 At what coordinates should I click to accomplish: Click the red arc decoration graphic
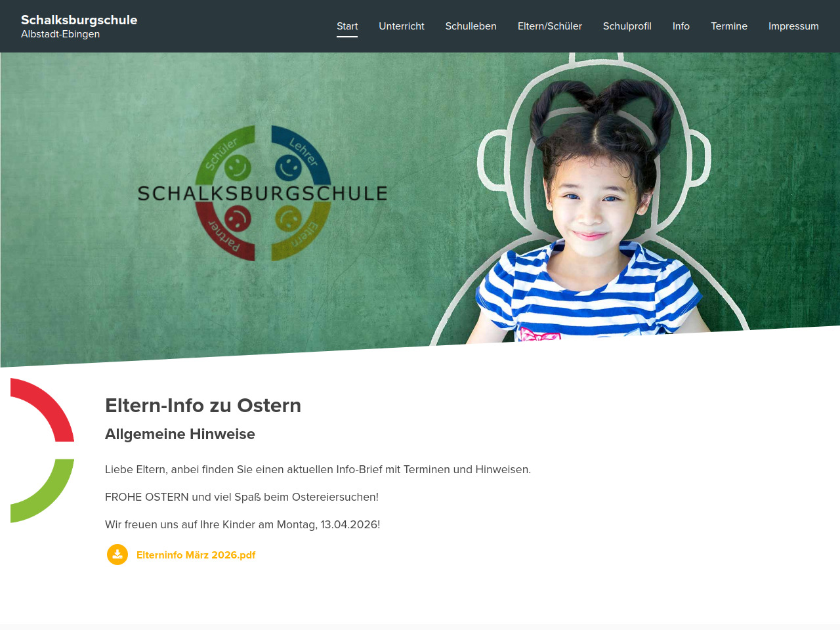click(42, 410)
